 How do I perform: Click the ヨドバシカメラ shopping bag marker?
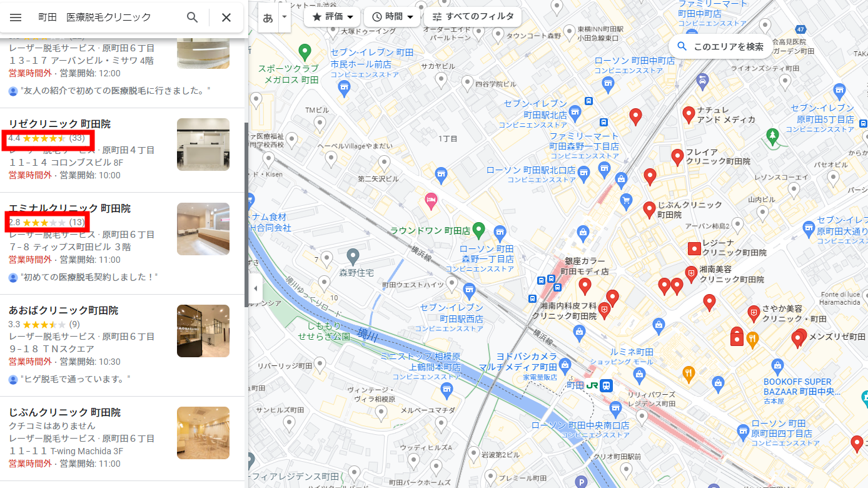click(565, 364)
